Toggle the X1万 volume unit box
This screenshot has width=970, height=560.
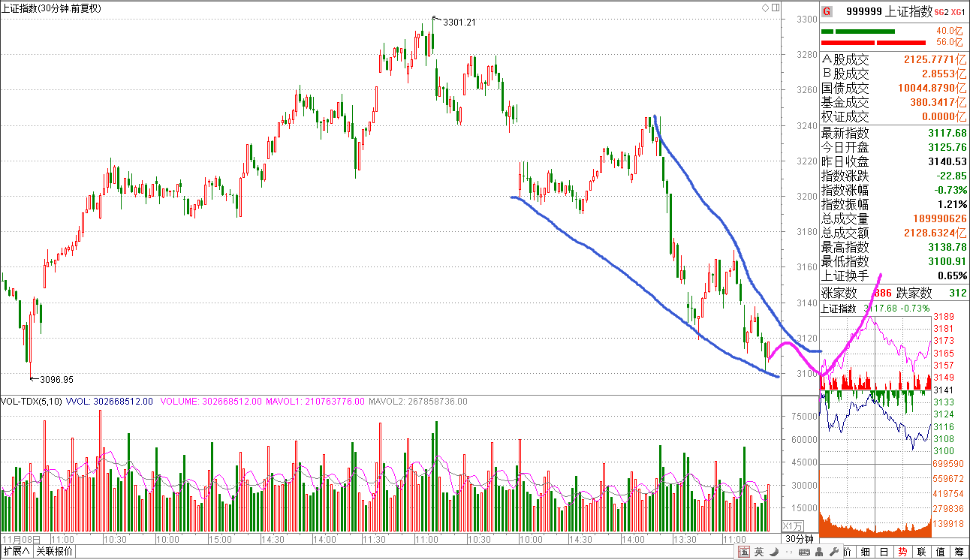coord(793,525)
